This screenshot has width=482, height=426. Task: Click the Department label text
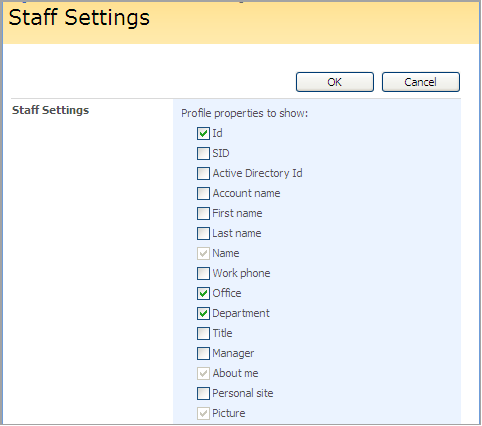pyautogui.click(x=241, y=313)
